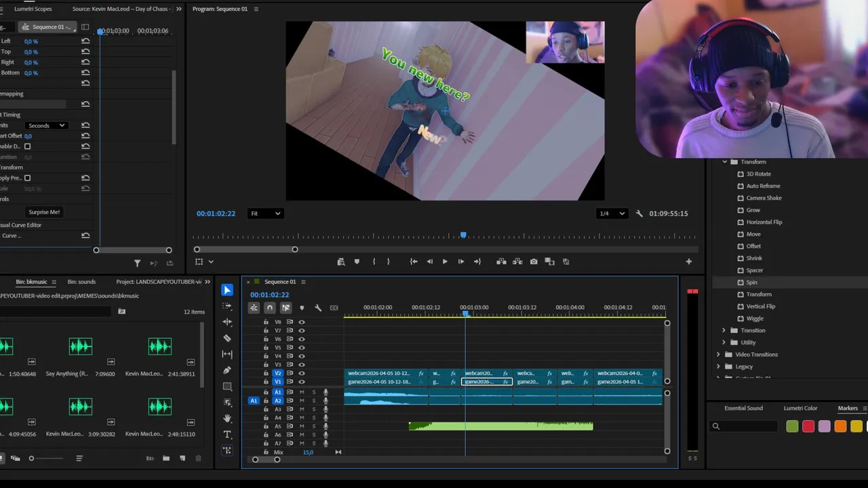Open the Program monitor Button Editor plus
This screenshot has height=488, width=868.
688,262
